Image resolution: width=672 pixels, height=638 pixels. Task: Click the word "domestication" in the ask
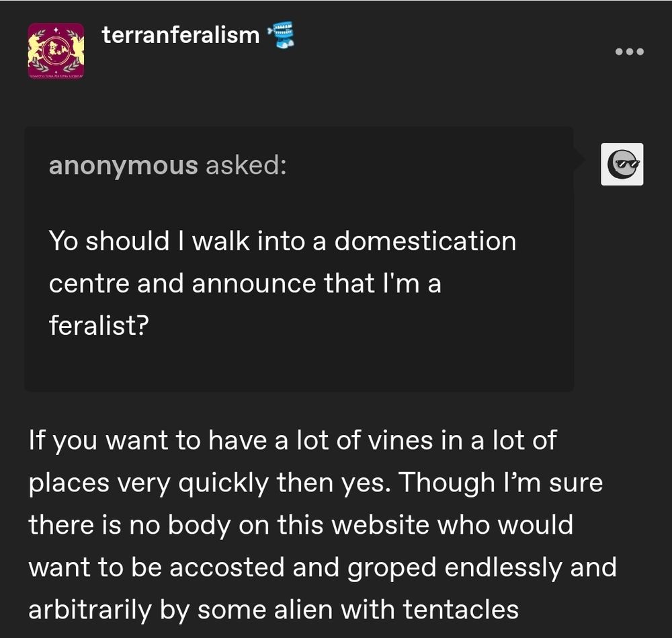coord(425,241)
